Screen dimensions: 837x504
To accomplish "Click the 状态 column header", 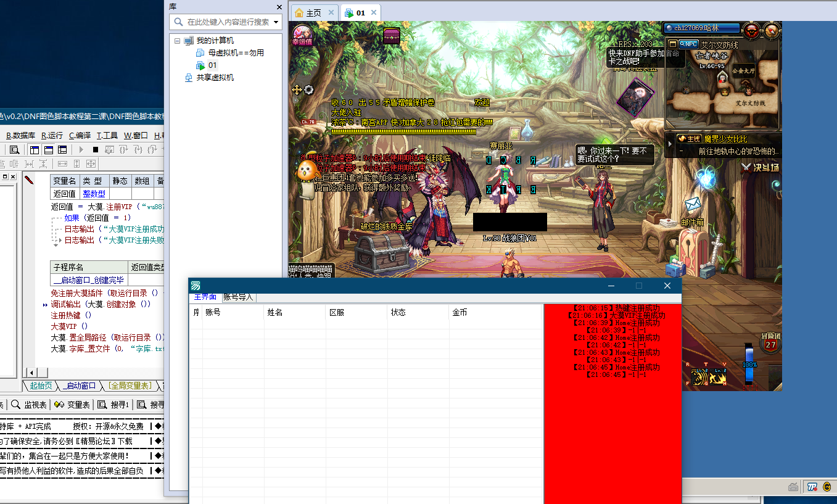I will coord(418,313).
